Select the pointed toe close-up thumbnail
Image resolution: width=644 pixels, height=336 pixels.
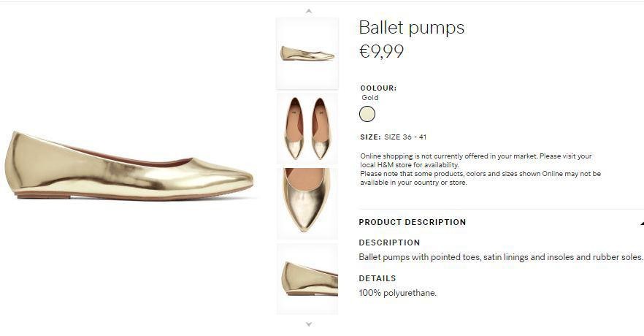[x=307, y=203]
